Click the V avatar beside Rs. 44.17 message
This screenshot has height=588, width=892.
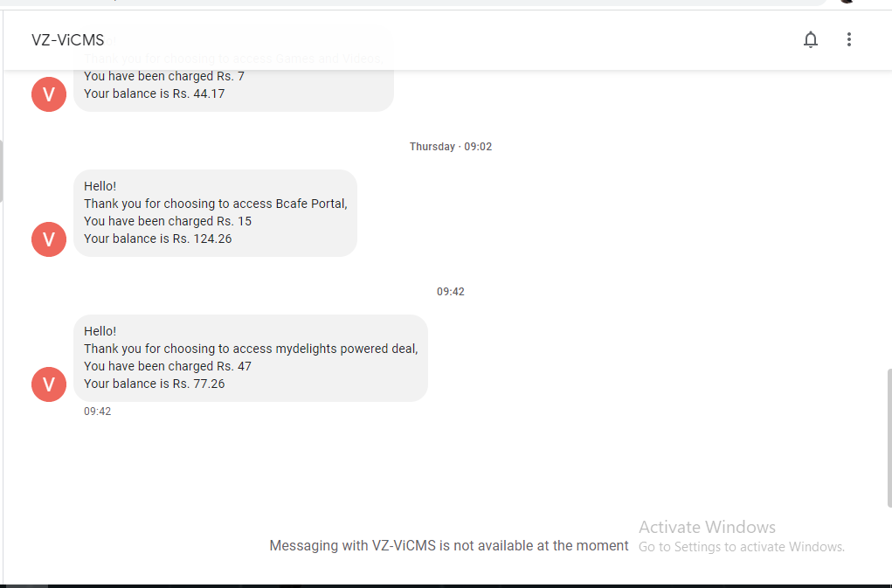point(49,94)
